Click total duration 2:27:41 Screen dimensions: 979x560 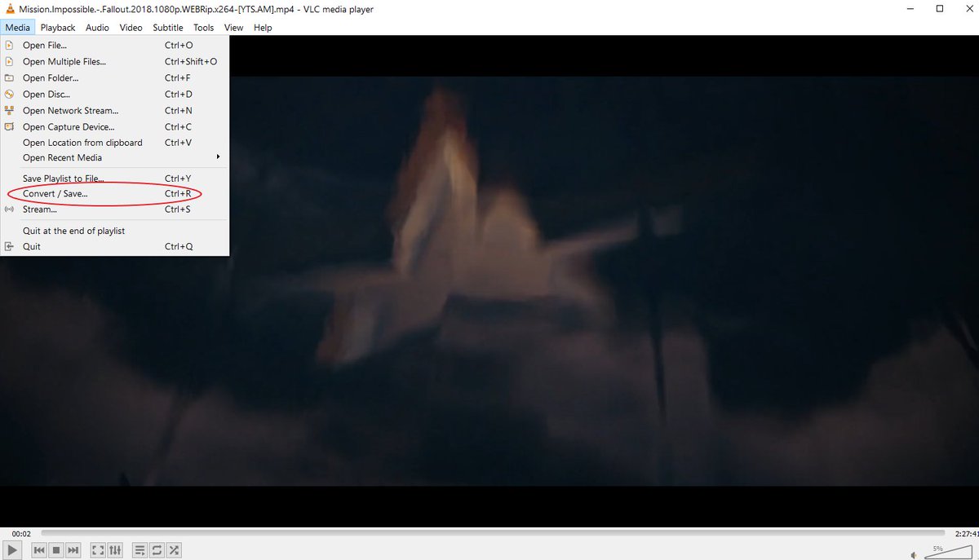[x=966, y=534]
